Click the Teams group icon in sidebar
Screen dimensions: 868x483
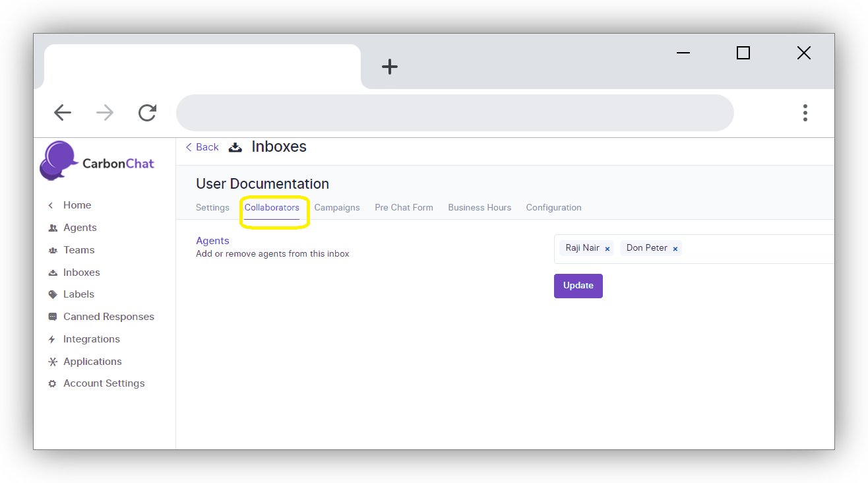pos(53,250)
